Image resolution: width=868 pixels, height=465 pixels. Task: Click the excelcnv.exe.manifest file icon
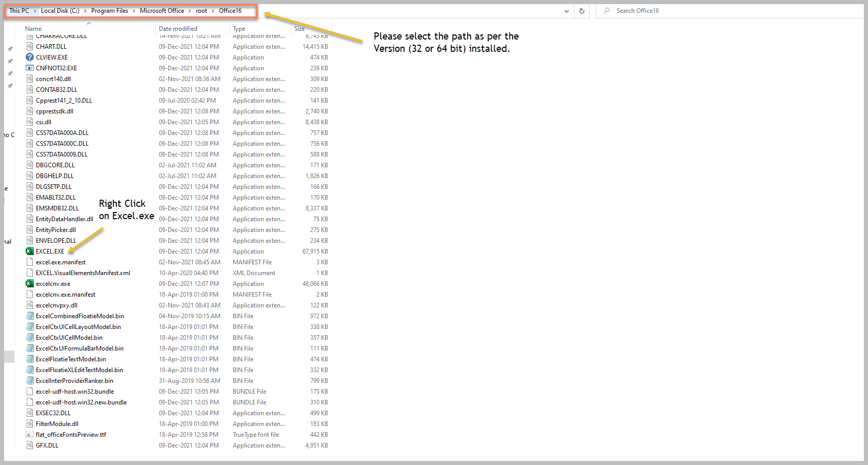coord(30,295)
